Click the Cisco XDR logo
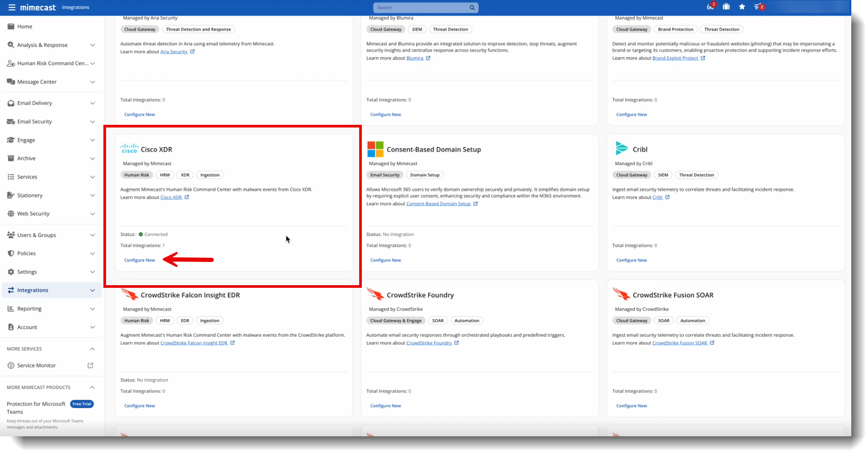This screenshot has height=453, width=868. [129, 149]
